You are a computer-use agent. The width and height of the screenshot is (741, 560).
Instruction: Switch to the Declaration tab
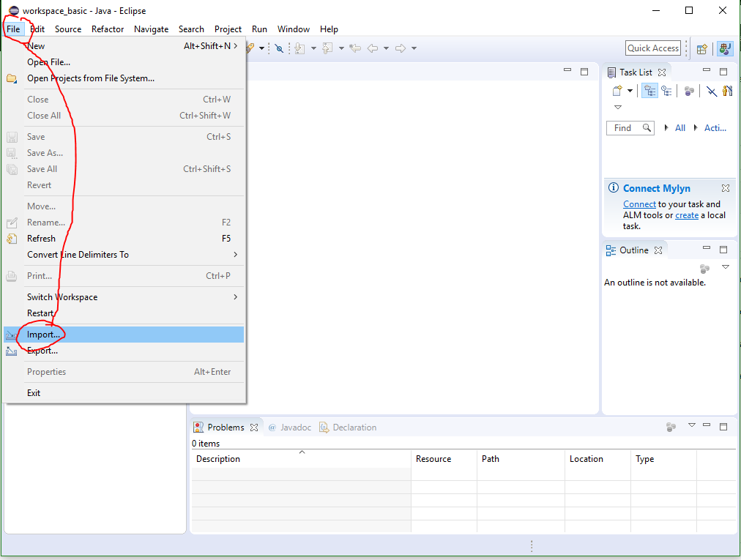click(x=348, y=428)
